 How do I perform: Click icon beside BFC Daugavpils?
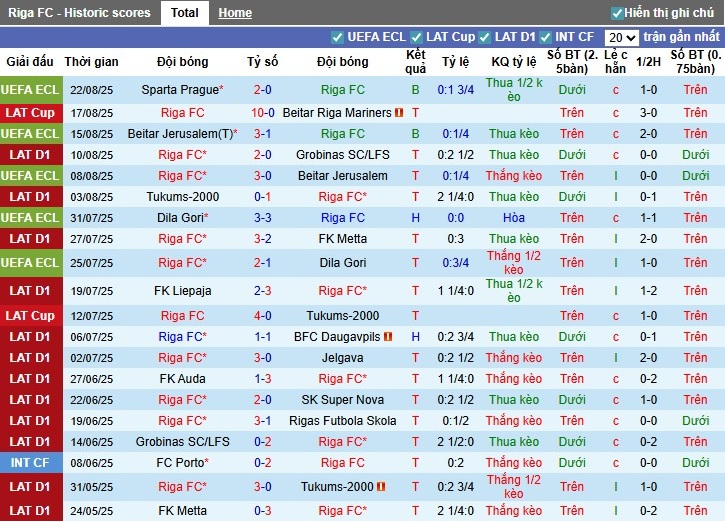pos(388,337)
